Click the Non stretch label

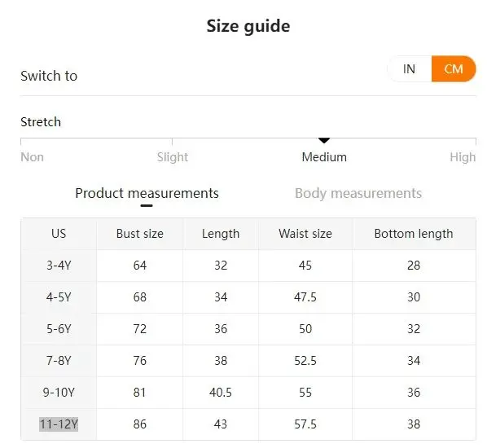click(x=32, y=157)
